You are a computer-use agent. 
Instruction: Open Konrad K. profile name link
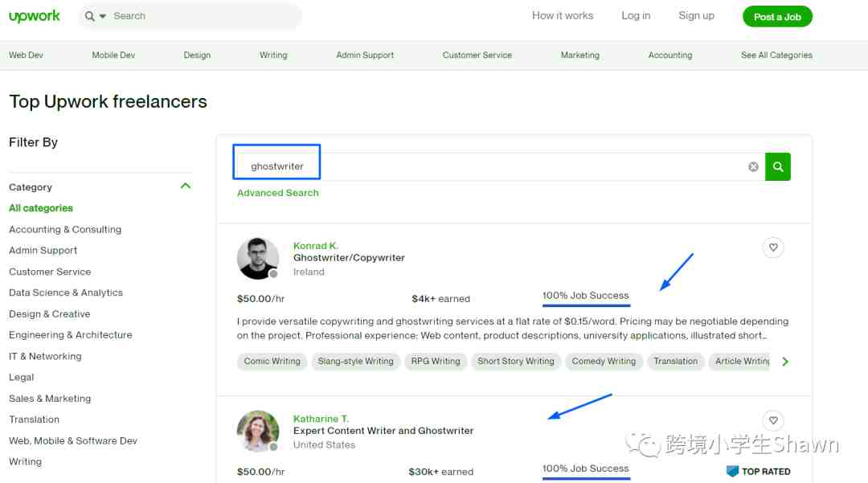316,246
